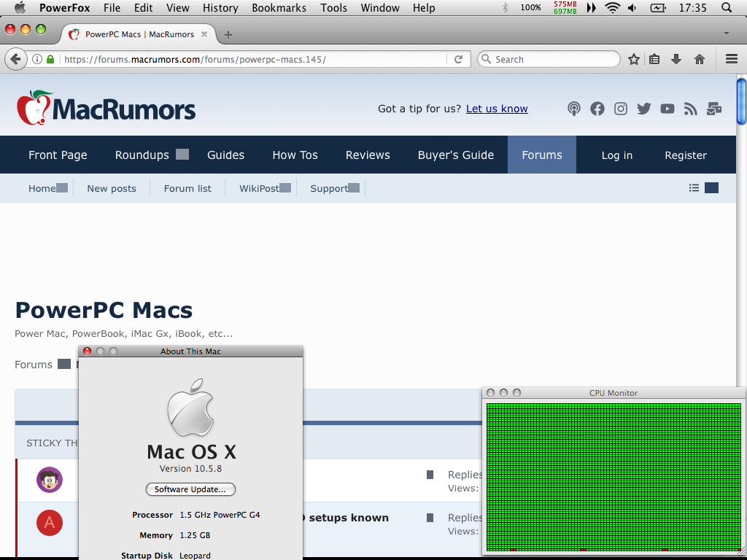
Task: Open a new tab with plus button
Action: pos(228,35)
